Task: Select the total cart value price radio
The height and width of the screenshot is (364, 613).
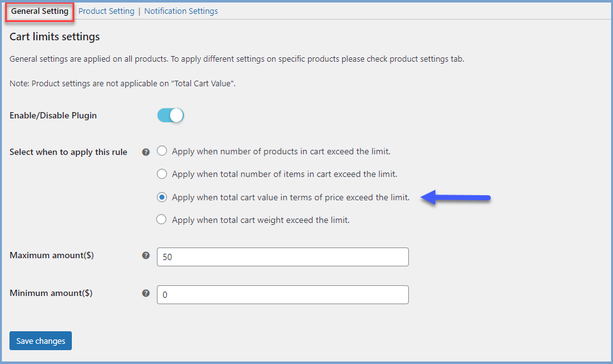Action: coord(162,197)
